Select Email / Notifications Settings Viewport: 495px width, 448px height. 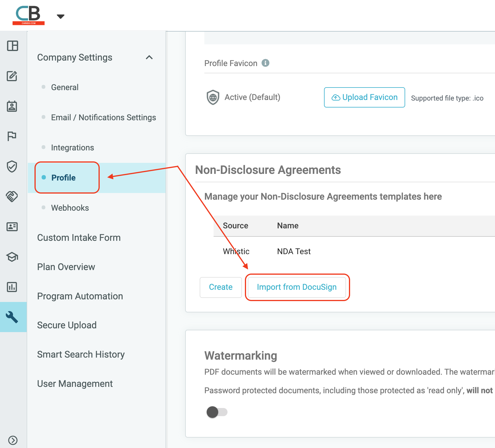coord(103,117)
